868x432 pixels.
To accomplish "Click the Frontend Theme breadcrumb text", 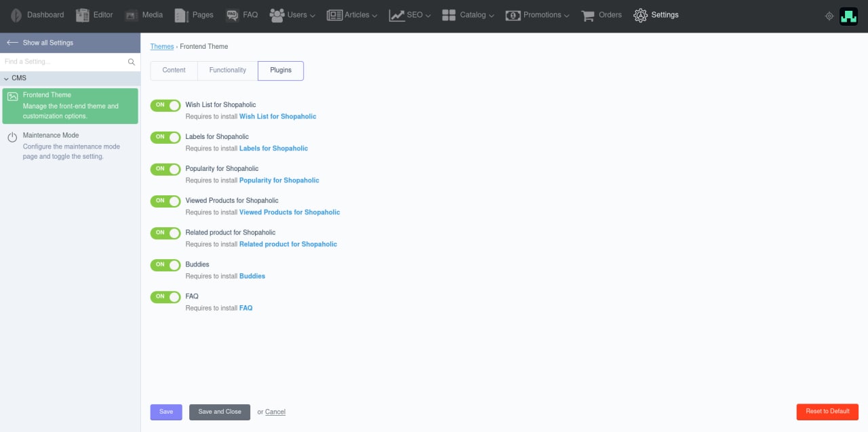I will (204, 46).
